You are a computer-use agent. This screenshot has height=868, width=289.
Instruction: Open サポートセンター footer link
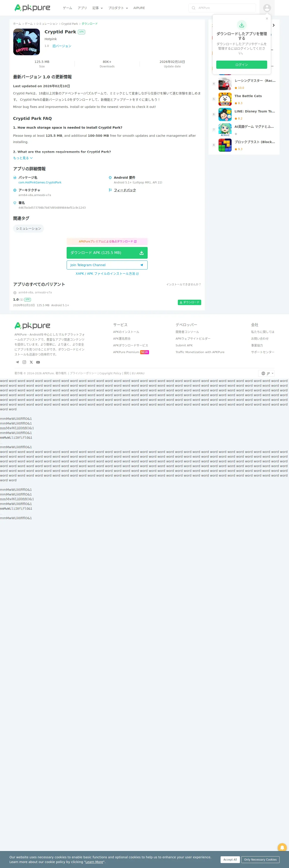[x=263, y=352]
